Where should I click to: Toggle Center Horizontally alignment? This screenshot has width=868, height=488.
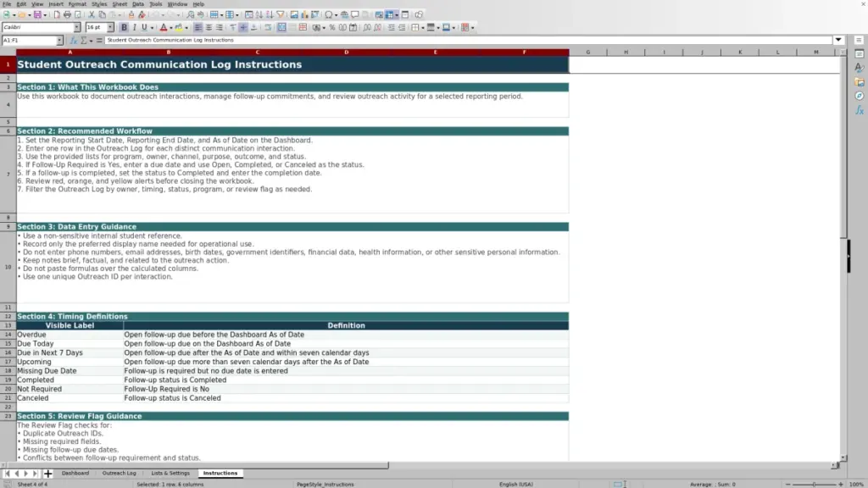[209, 27]
